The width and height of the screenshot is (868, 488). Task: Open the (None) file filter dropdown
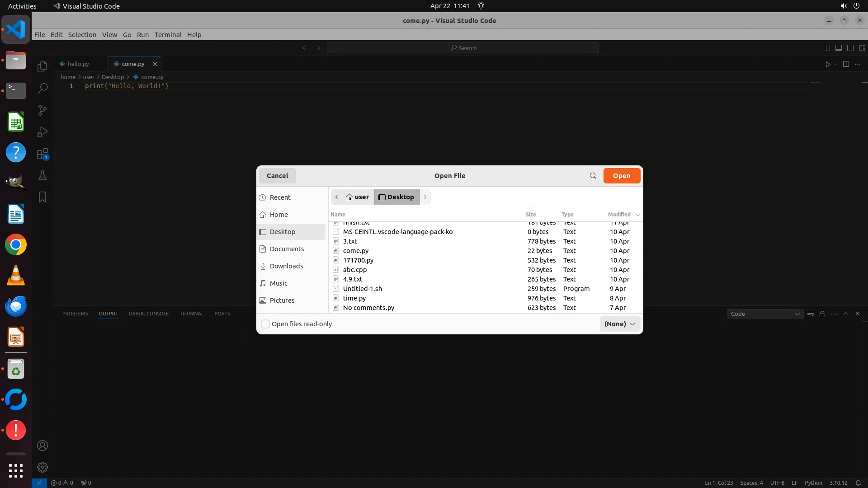[x=619, y=324]
